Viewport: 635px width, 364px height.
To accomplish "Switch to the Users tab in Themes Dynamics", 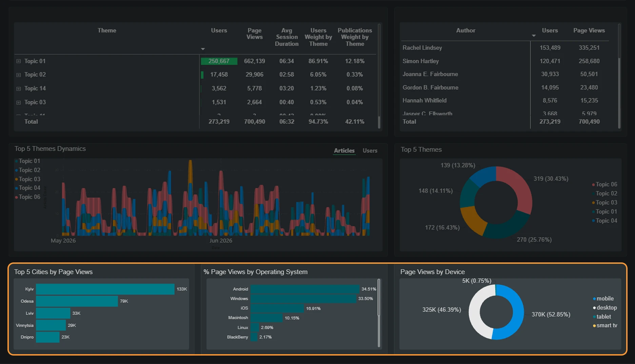I will pos(370,151).
